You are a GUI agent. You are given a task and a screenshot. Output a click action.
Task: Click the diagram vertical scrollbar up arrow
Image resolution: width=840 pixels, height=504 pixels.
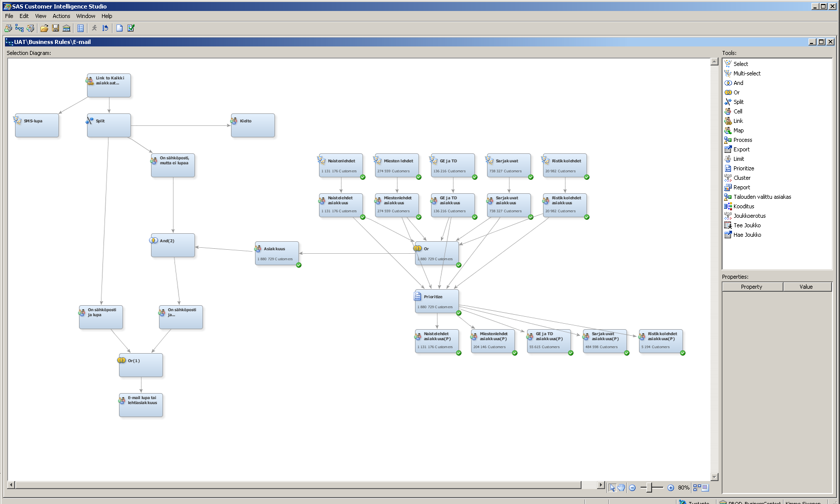714,62
